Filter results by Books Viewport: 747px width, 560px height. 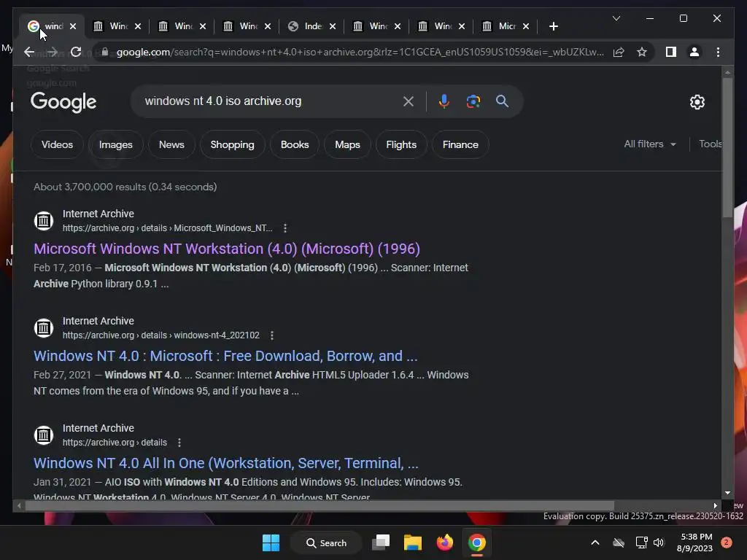click(x=295, y=145)
